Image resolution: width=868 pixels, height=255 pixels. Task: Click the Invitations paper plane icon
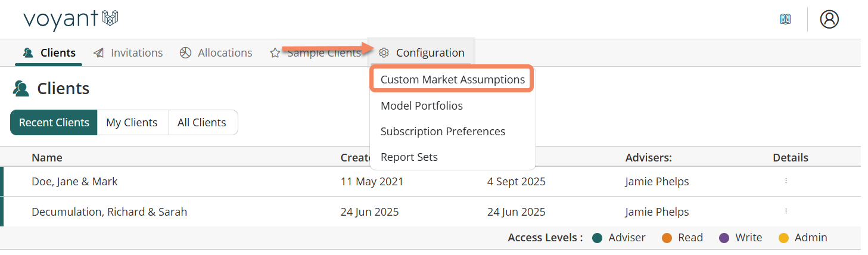click(x=99, y=53)
